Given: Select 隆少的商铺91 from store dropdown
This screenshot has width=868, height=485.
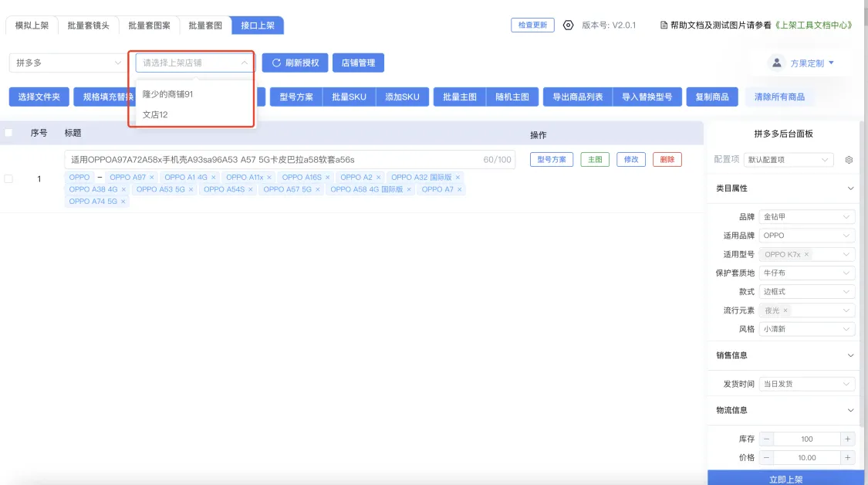Looking at the screenshot, I should pos(167,94).
